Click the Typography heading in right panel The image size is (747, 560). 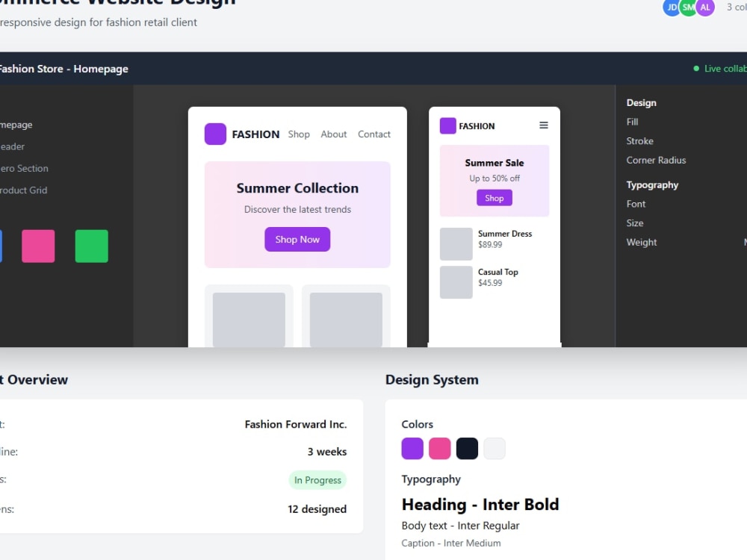tap(652, 185)
